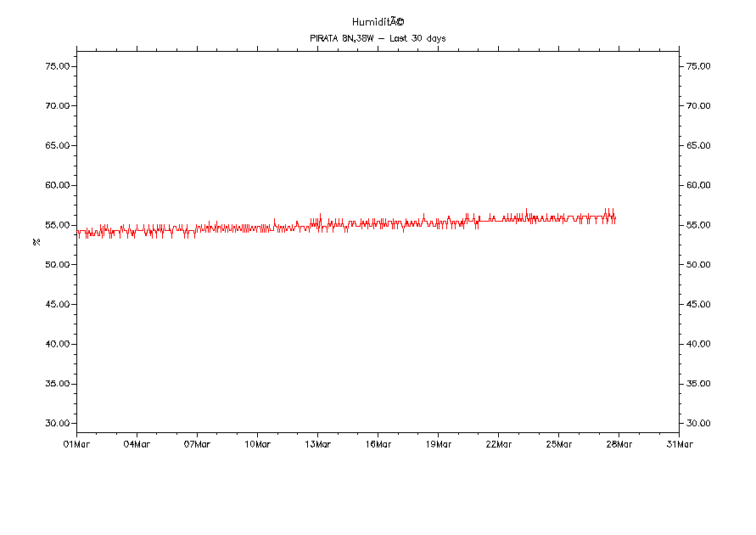Click the 10Mar x-axis label
The image size is (756, 535).
click(257, 443)
